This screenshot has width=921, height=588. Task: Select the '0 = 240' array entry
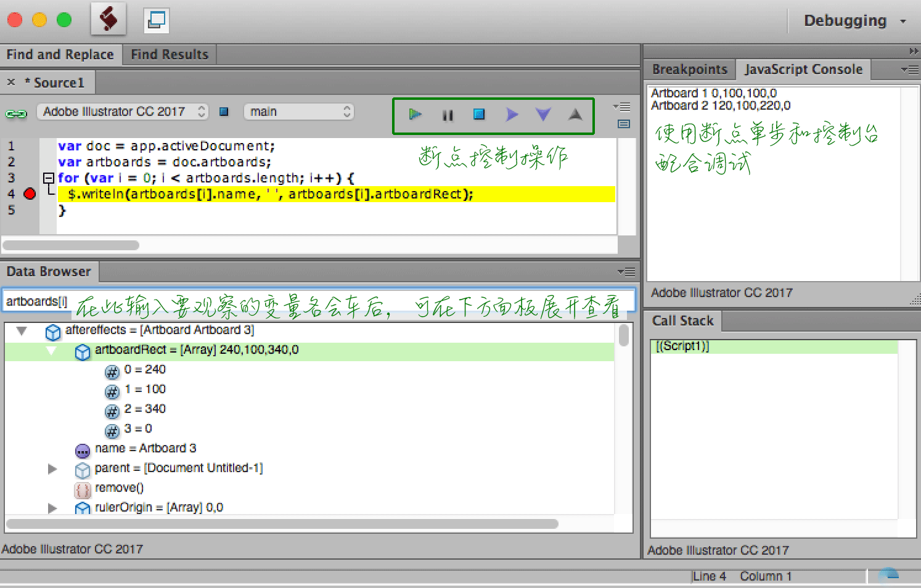[x=145, y=369]
